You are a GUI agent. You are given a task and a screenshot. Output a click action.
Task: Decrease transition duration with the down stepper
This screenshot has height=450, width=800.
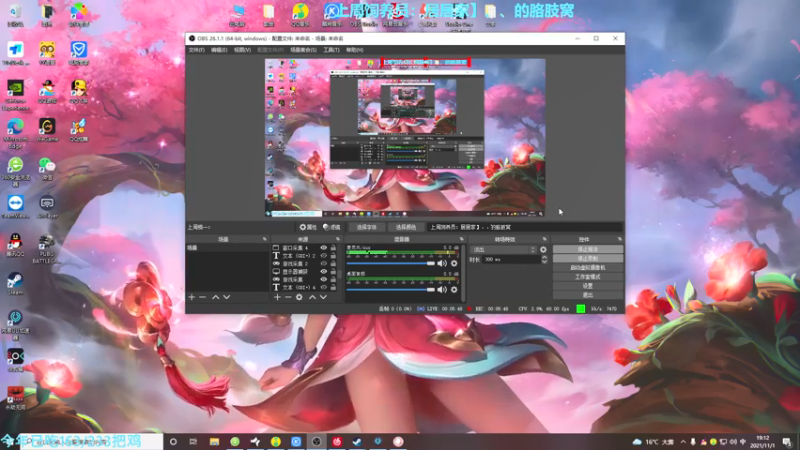pos(544,262)
